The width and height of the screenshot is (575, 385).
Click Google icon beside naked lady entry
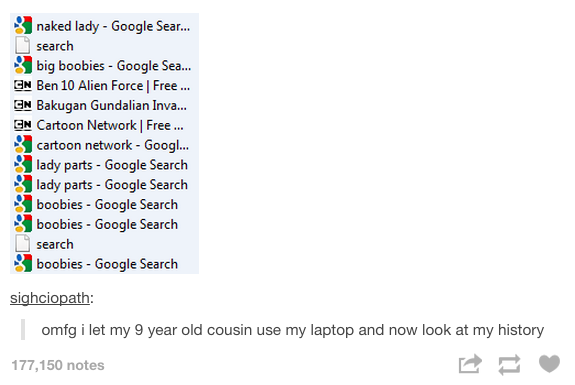click(x=23, y=26)
